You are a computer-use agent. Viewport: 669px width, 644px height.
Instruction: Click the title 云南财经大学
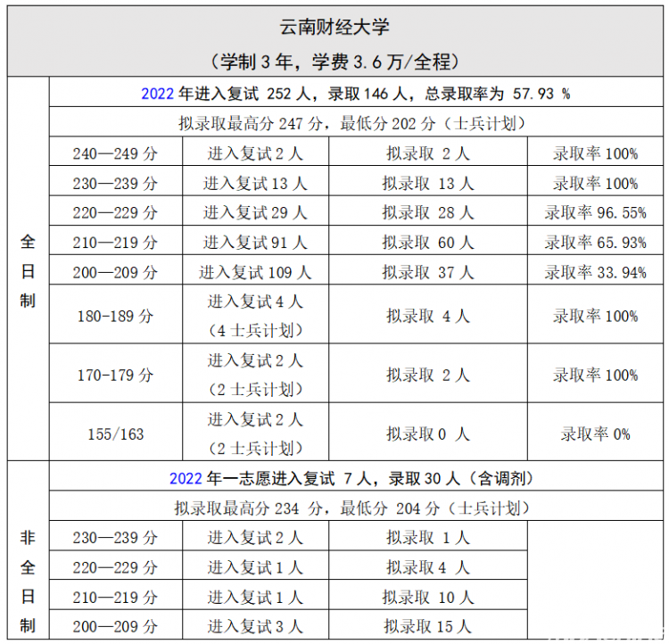334,27
